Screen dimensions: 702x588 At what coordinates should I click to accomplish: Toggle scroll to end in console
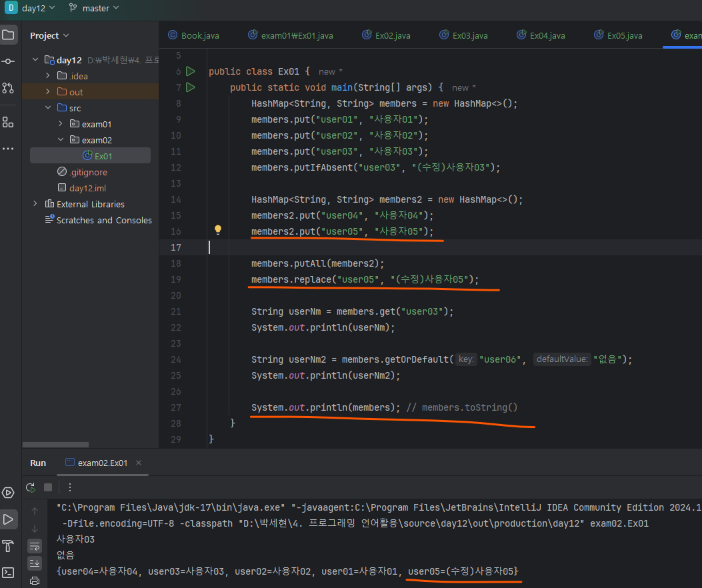[35, 563]
